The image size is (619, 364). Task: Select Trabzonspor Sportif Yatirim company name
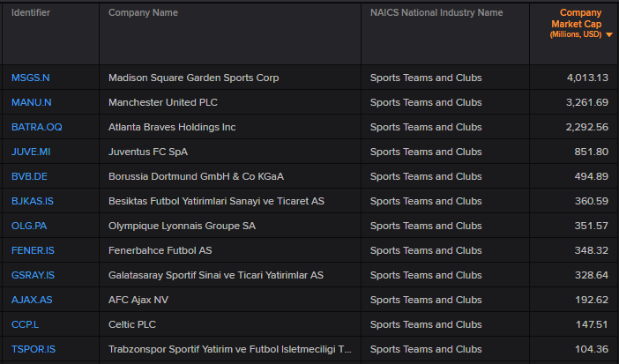(230, 349)
